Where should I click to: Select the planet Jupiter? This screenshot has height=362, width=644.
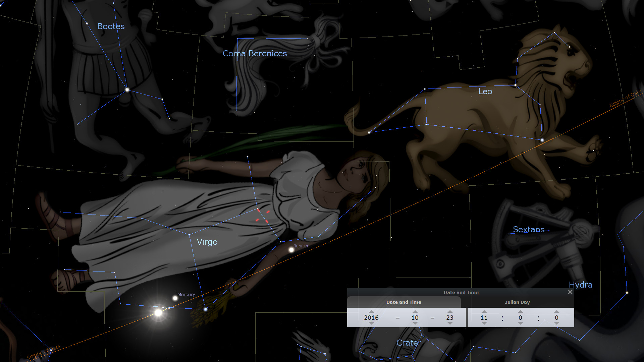(x=291, y=250)
